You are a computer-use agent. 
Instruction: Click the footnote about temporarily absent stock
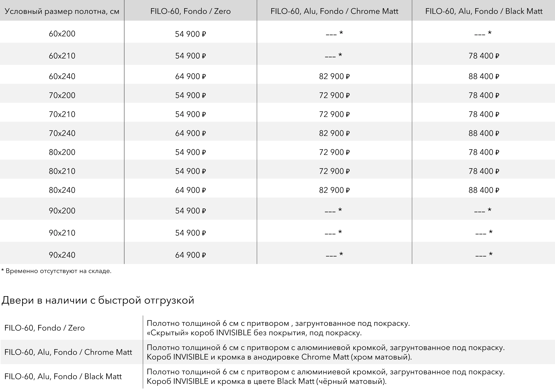(56, 271)
